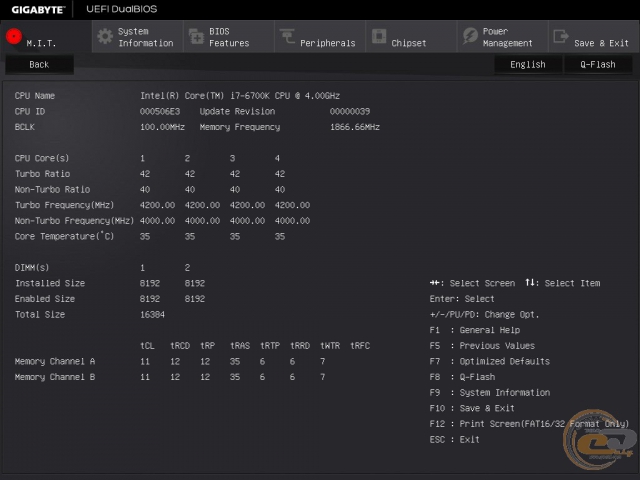Click the tRAS column header

click(240, 346)
